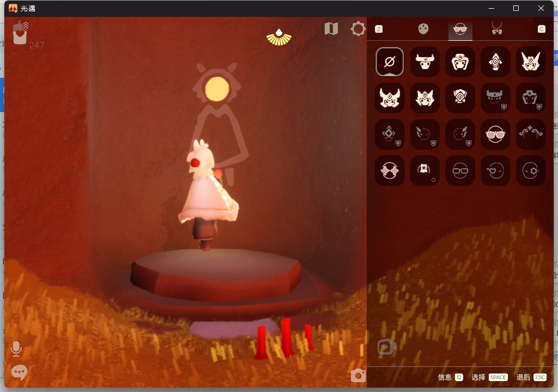Viewport: 558px width, 392px height.
Task: Select the empty no-accessory slot
Action: [x=390, y=62]
